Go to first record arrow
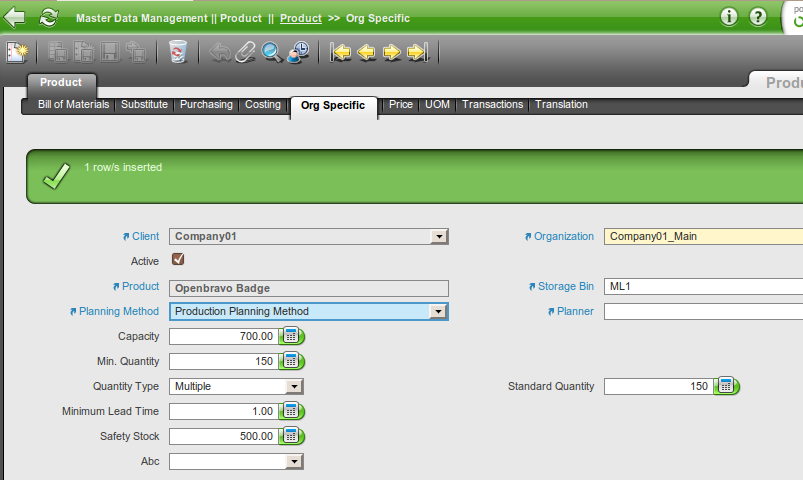 pos(341,52)
